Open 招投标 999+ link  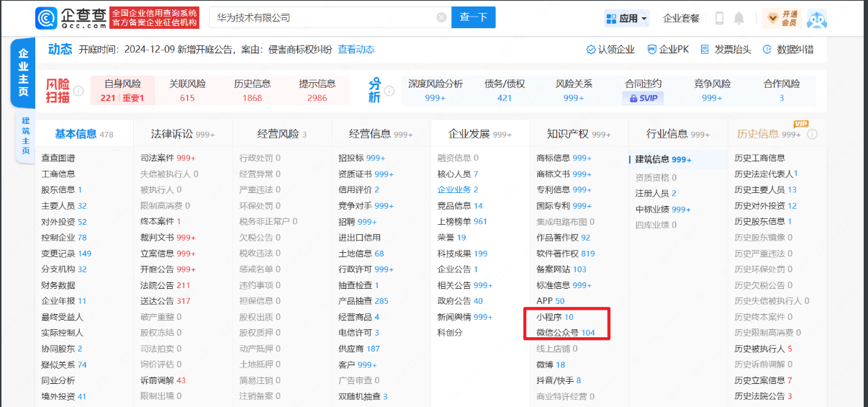(x=361, y=158)
